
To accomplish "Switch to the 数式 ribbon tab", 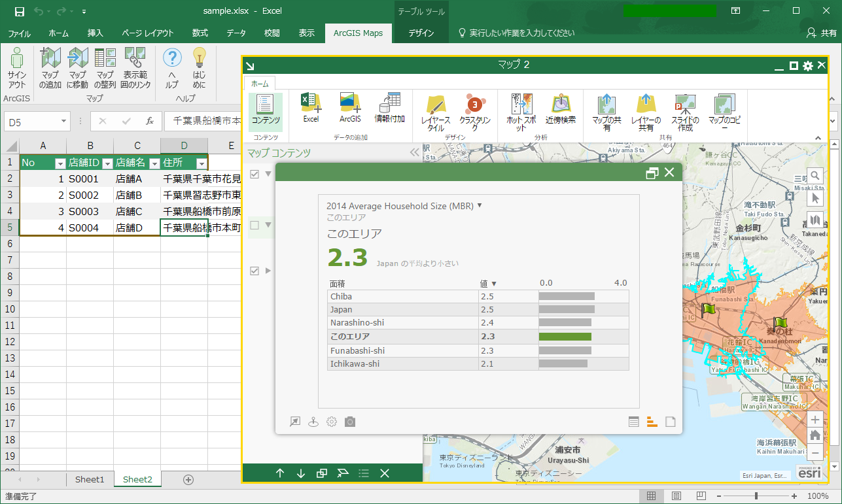I will pyautogui.click(x=200, y=33).
